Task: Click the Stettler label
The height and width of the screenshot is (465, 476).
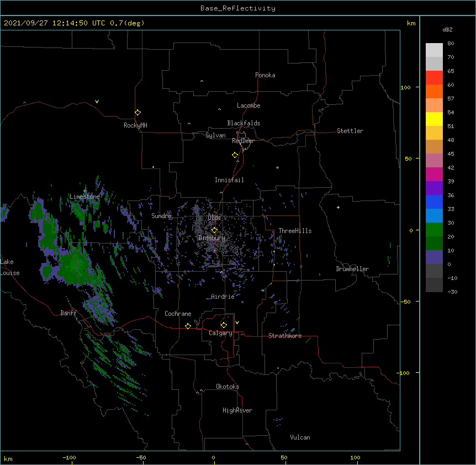Action: click(x=350, y=131)
